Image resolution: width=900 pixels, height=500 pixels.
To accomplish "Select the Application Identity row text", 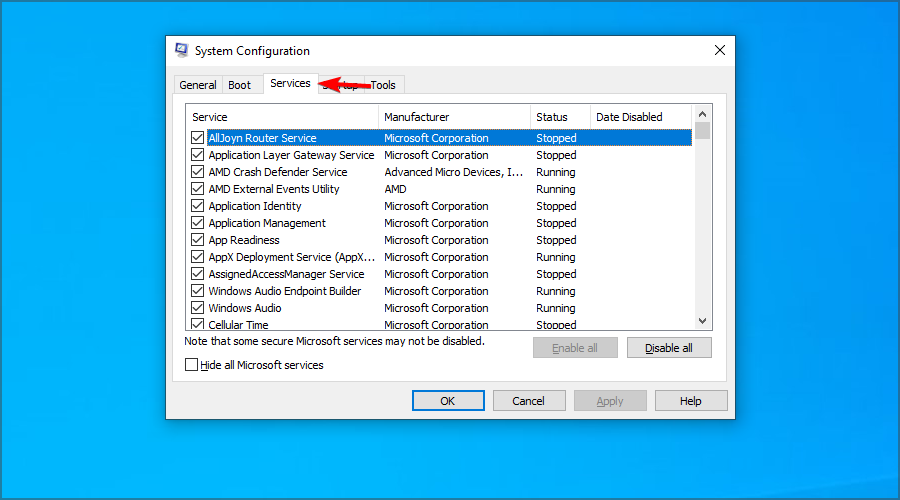I will 255,206.
